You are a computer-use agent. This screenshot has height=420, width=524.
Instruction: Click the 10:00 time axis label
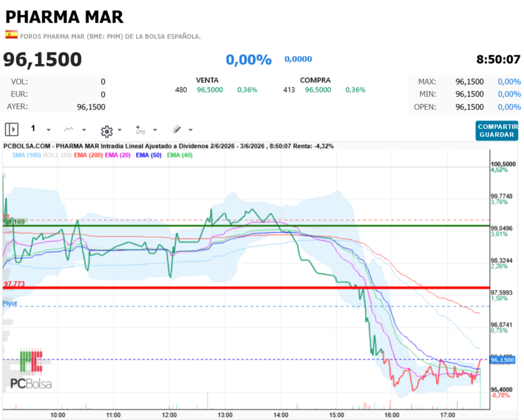point(58,415)
